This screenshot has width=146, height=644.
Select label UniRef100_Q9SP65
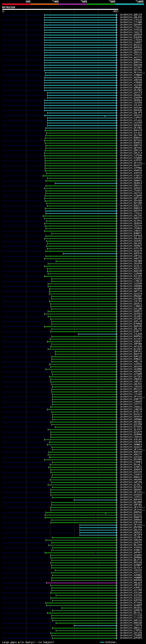pyautogui.click(x=131, y=50)
